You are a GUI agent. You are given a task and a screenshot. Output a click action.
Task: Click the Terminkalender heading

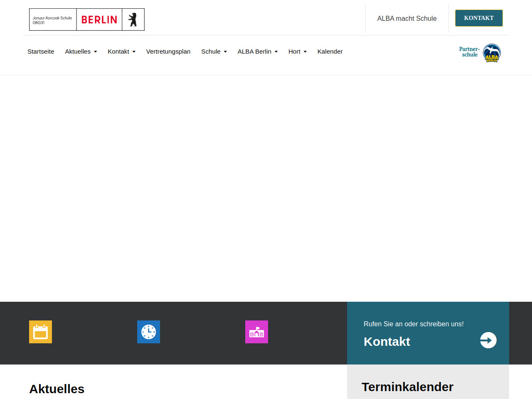coord(407,387)
